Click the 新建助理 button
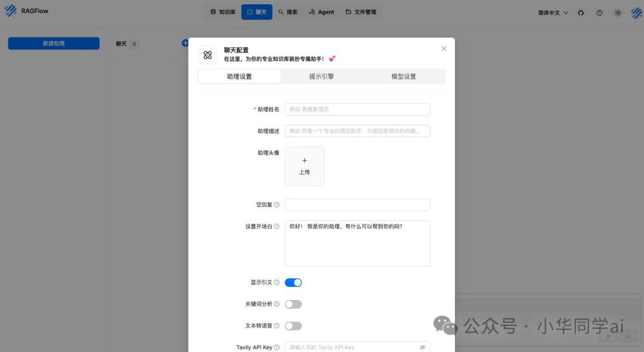 coord(54,43)
